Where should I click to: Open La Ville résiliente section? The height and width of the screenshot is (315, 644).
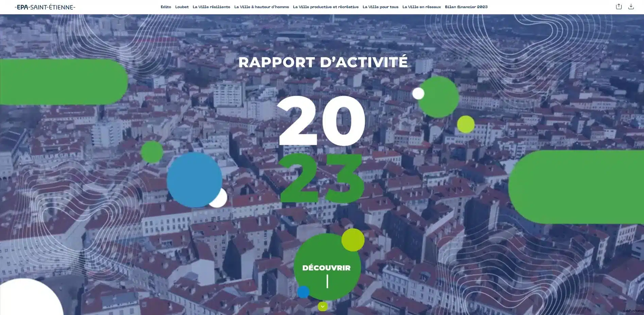[211, 7]
